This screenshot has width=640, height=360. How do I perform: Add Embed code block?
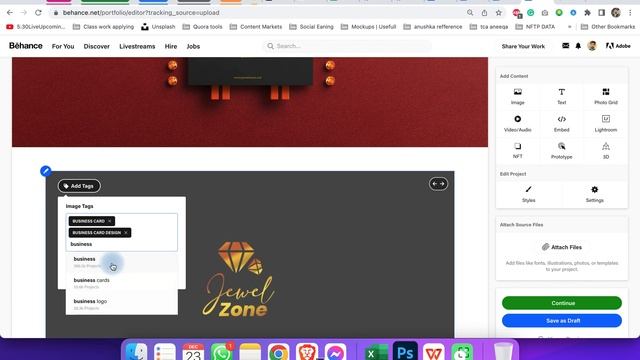pyautogui.click(x=562, y=124)
